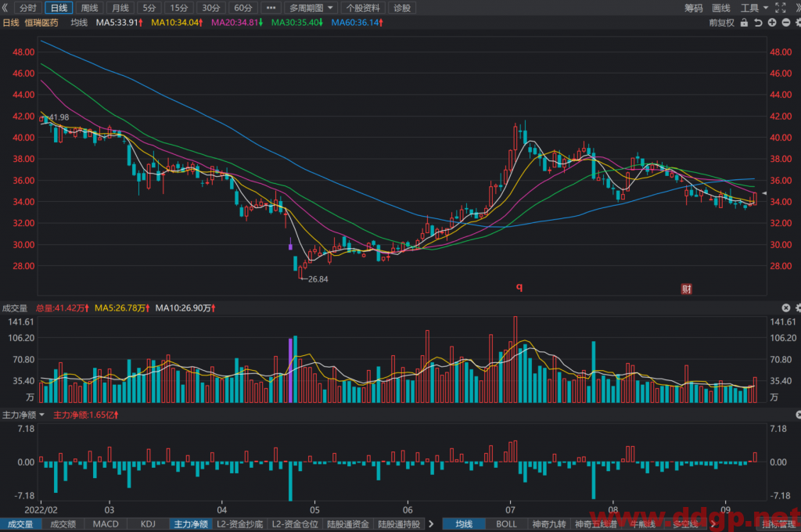
Task: Zoom in the chart with the plus icon
Action: point(772,23)
